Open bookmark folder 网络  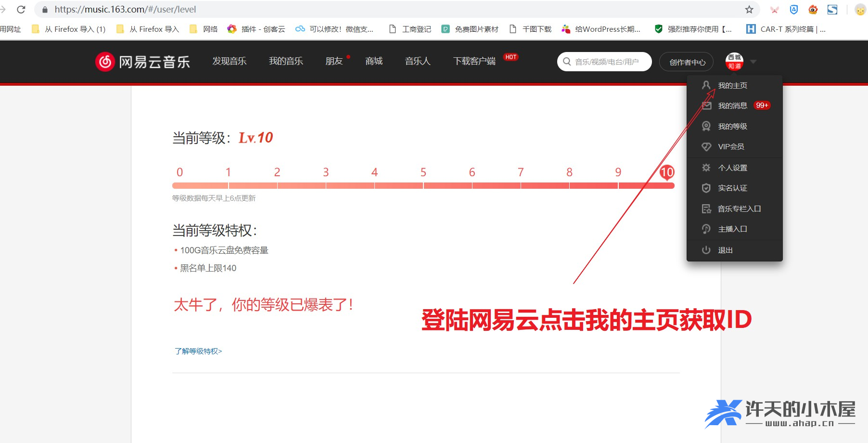tap(204, 29)
